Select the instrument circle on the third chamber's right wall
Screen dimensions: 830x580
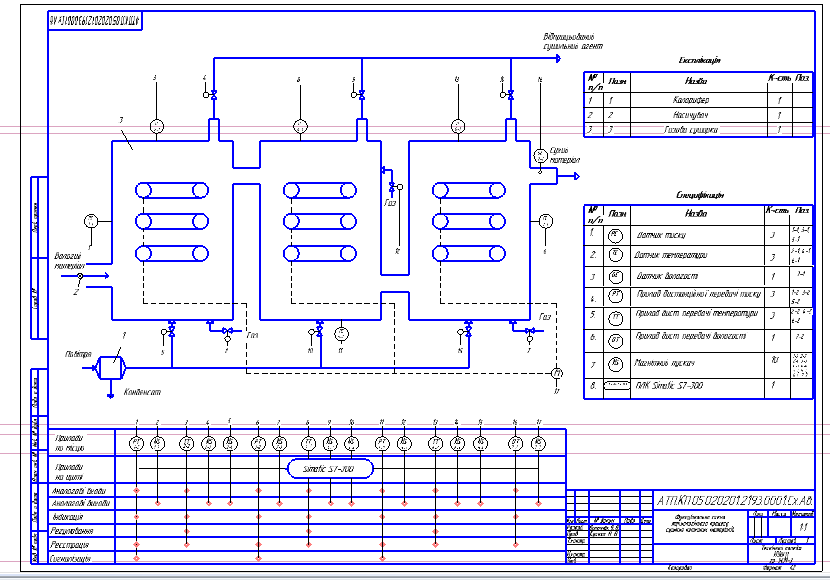pyautogui.click(x=546, y=221)
